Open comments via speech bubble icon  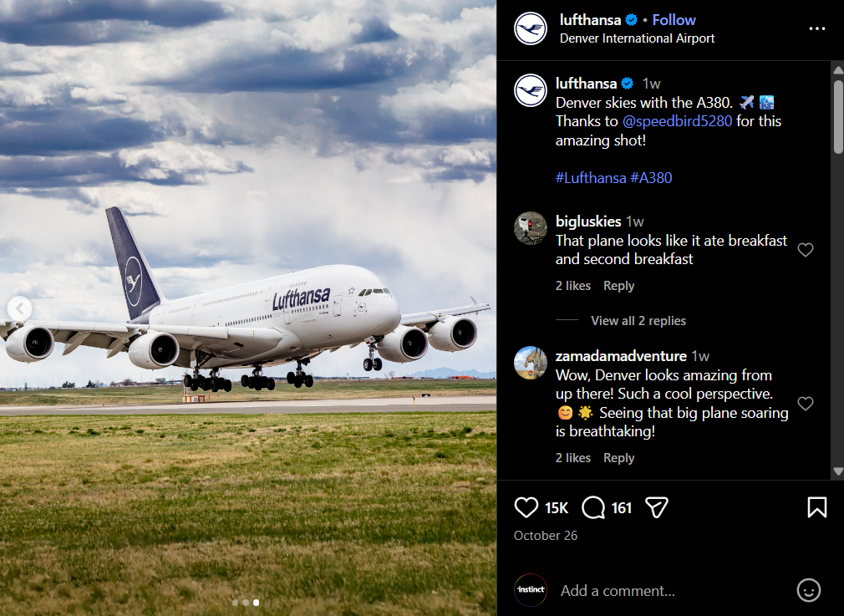(593, 507)
